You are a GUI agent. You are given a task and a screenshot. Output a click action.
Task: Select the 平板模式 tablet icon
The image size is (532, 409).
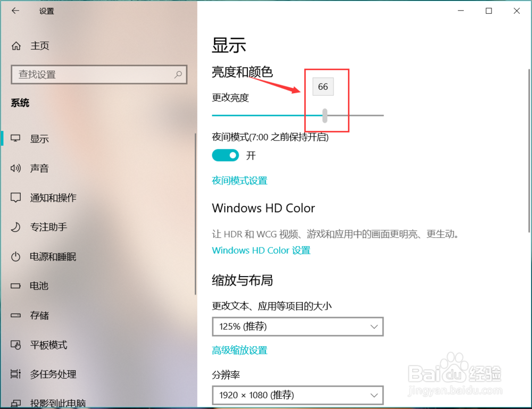tap(15, 345)
